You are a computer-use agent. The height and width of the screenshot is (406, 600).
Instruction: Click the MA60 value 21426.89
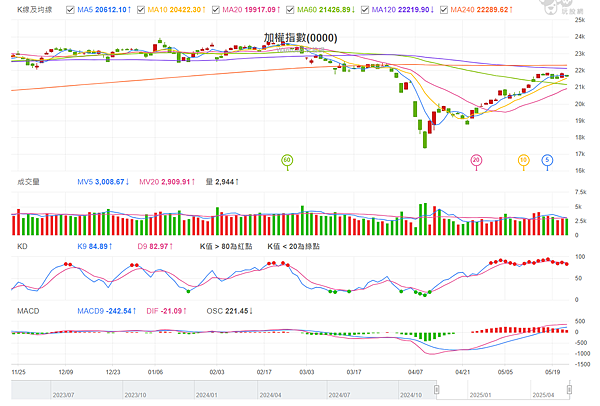(334, 10)
